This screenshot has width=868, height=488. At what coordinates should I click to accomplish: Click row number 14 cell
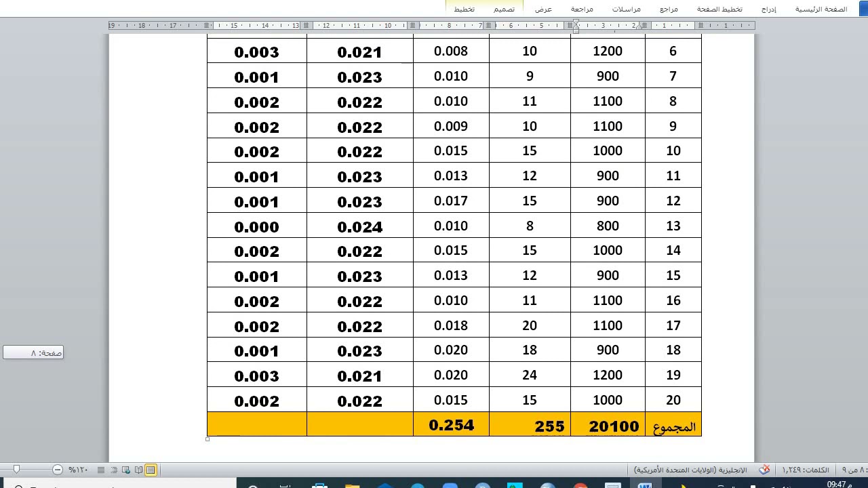click(x=673, y=250)
